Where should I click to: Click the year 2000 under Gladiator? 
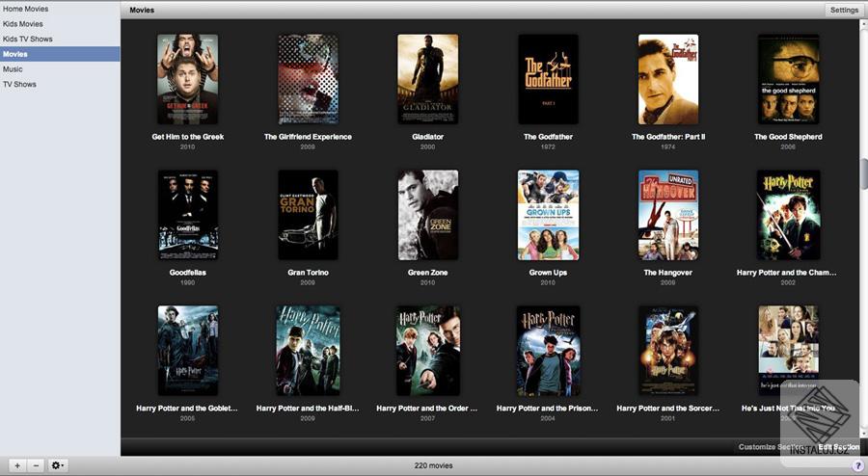pyautogui.click(x=428, y=147)
